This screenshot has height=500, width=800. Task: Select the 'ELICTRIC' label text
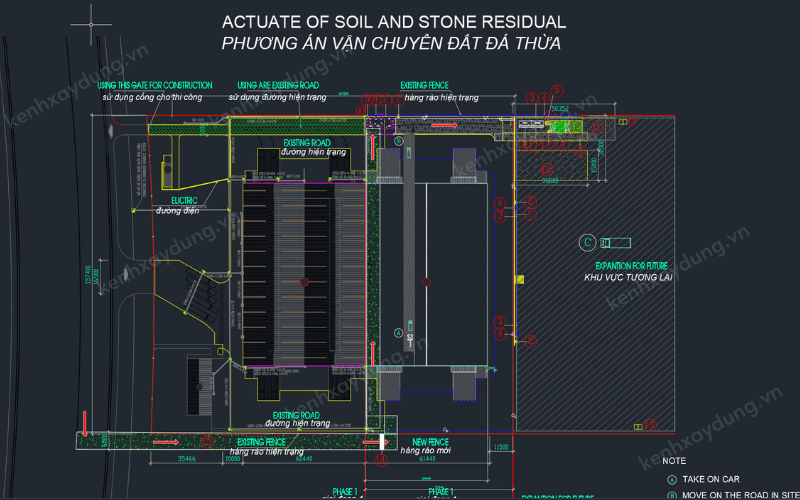[177, 200]
